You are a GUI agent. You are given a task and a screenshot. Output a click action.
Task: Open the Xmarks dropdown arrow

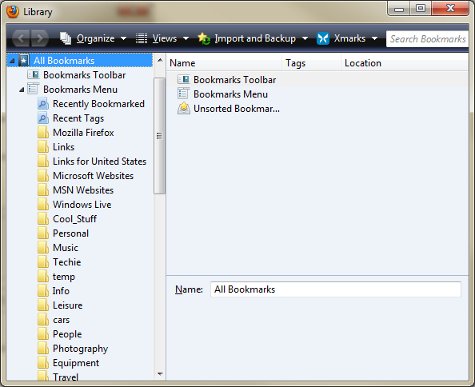[375, 39]
